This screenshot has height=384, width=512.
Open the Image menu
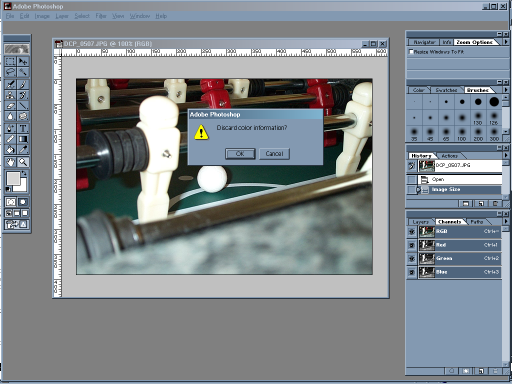click(x=42, y=16)
